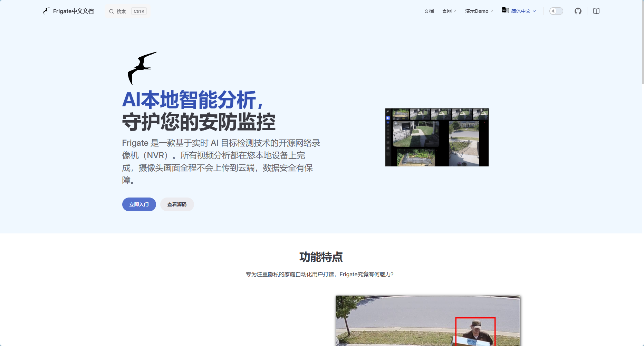This screenshot has width=644, height=346.
Task: Click the large Frigate bird hero logo
Action: click(142, 68)
